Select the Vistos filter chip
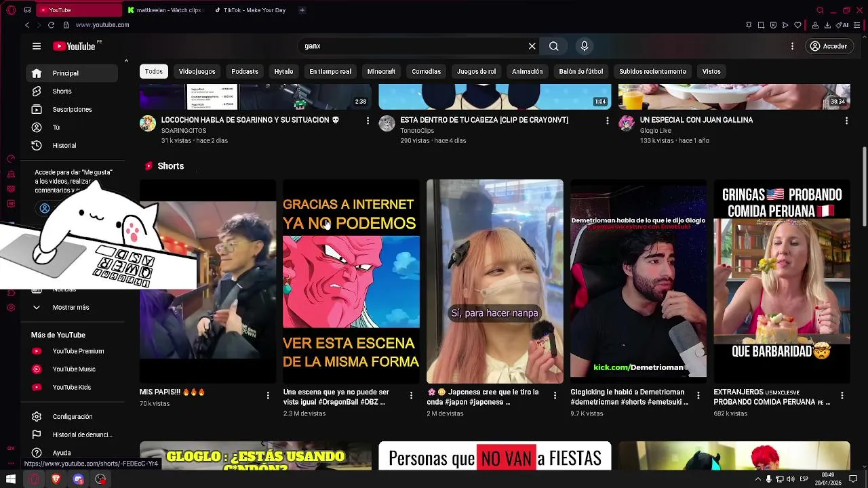The width and height of the screenshot is (868, 488). tap(711, 71)
